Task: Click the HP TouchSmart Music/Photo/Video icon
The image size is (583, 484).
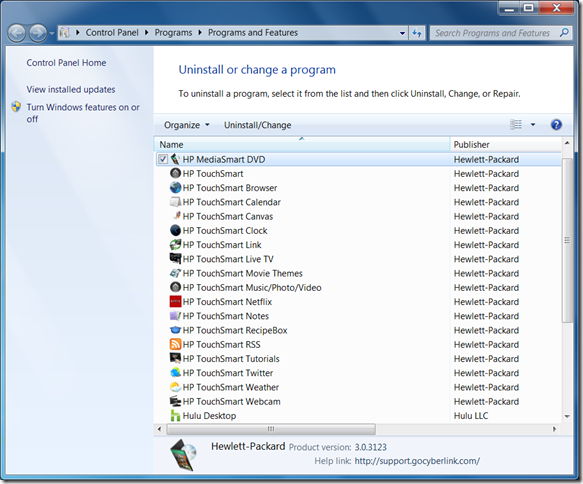Action: pyautogui.click(x=175, y=287)
